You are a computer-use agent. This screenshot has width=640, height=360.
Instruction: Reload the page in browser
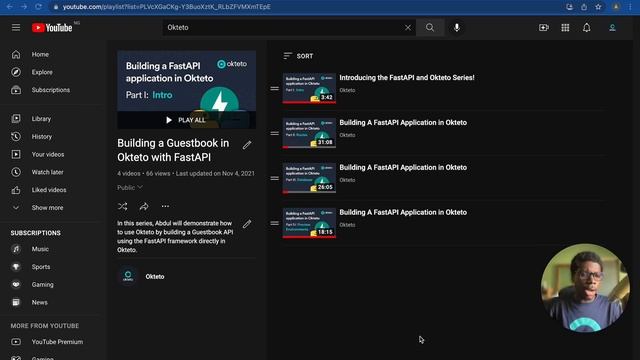[38, 7]
